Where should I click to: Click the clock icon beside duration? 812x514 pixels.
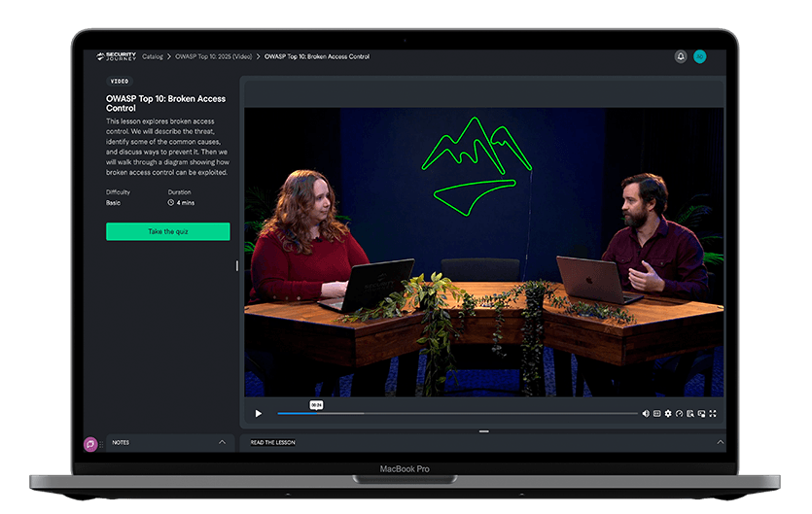[171, 203]
